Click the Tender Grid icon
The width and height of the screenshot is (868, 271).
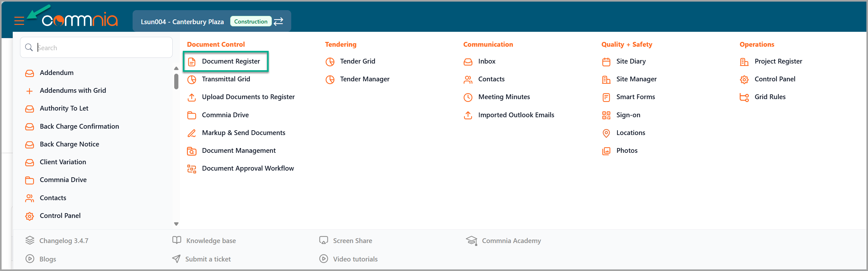[330, 62]
